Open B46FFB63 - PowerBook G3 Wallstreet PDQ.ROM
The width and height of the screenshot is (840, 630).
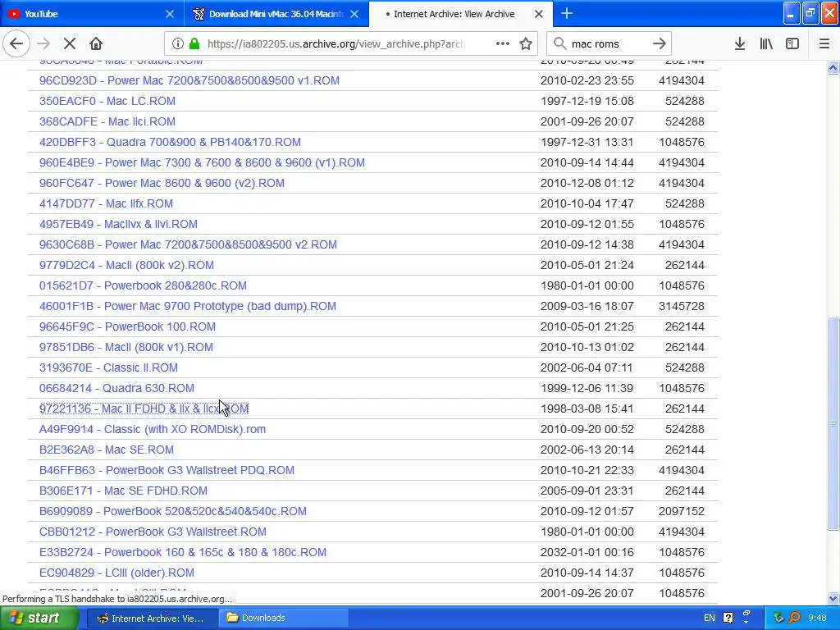click(x=167, y=470)
